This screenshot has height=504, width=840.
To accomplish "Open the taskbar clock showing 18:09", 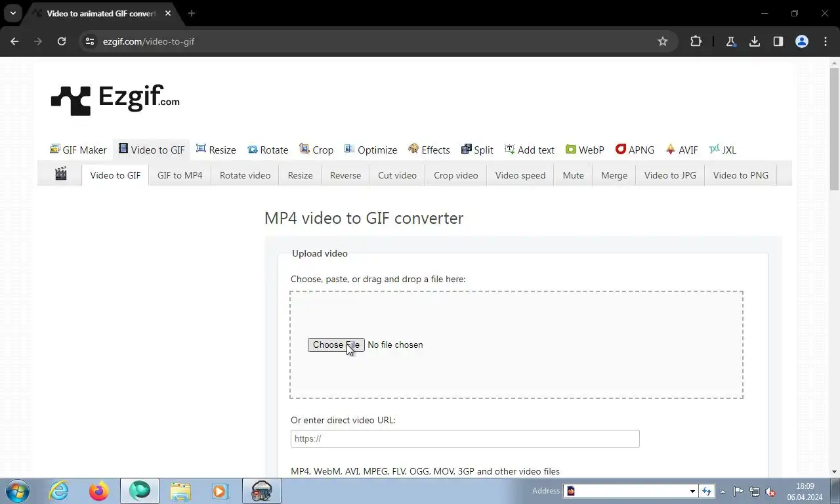I will (805, 492).
